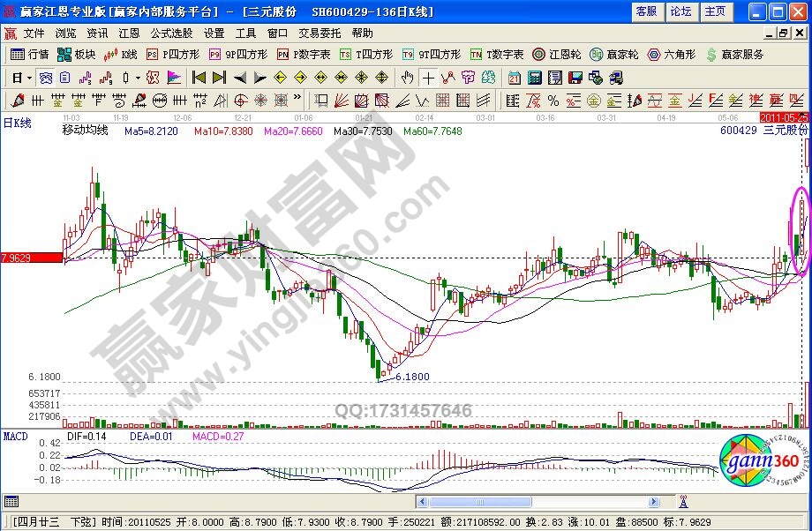Image resolution: width=812 pixels, height=531 pixels.
Task: Expand the 日 period dropdown arrow
Action: click(x=29, y=78)
